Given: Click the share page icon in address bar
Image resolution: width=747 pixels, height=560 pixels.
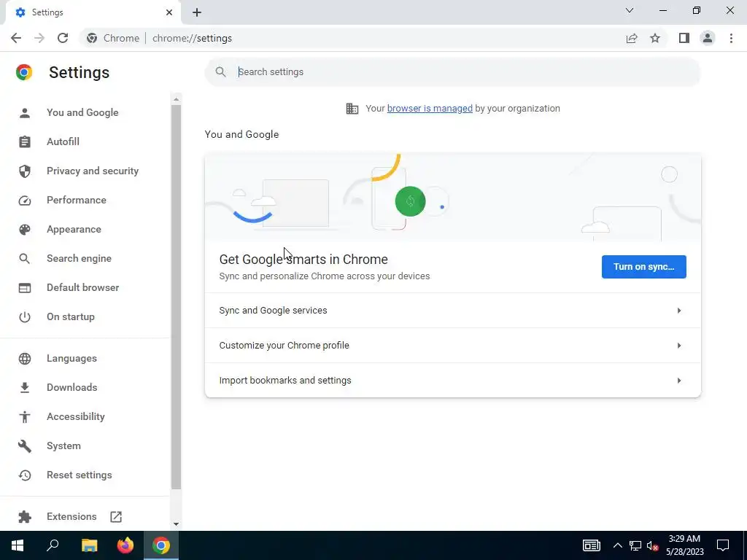Looking at the screenshot, I should [632, 38].
